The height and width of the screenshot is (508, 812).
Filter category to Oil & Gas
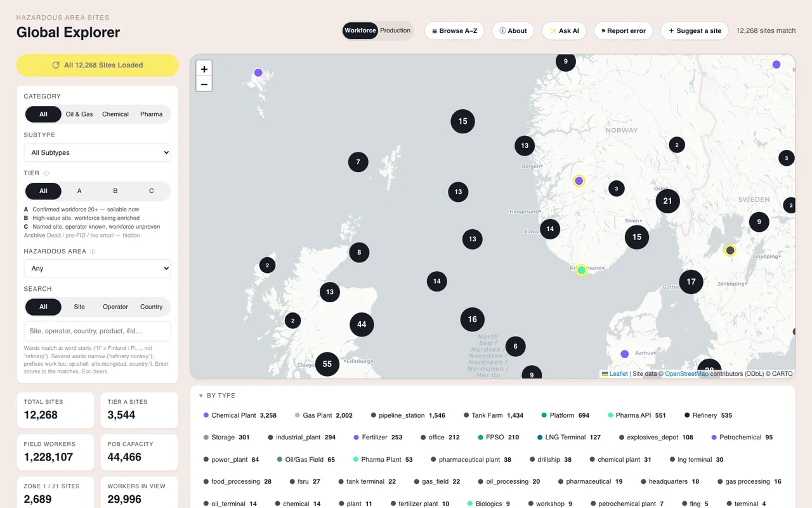[79, 114]
